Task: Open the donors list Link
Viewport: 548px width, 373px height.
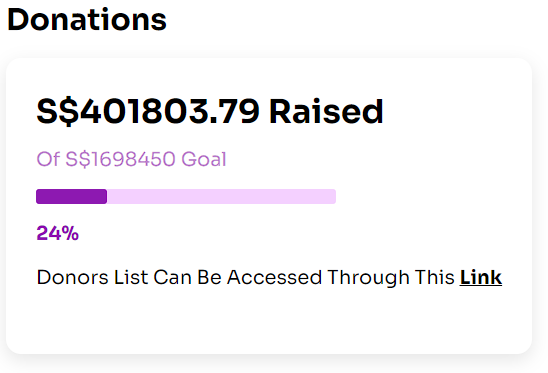Action: pyautogui.click(x=481, y=278)
